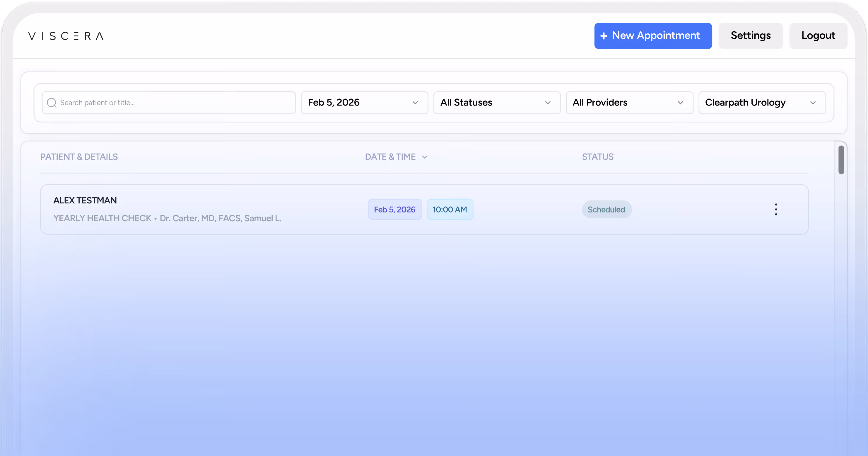
Task: Click the Viscera logo
Action: [x=66, y=36]
